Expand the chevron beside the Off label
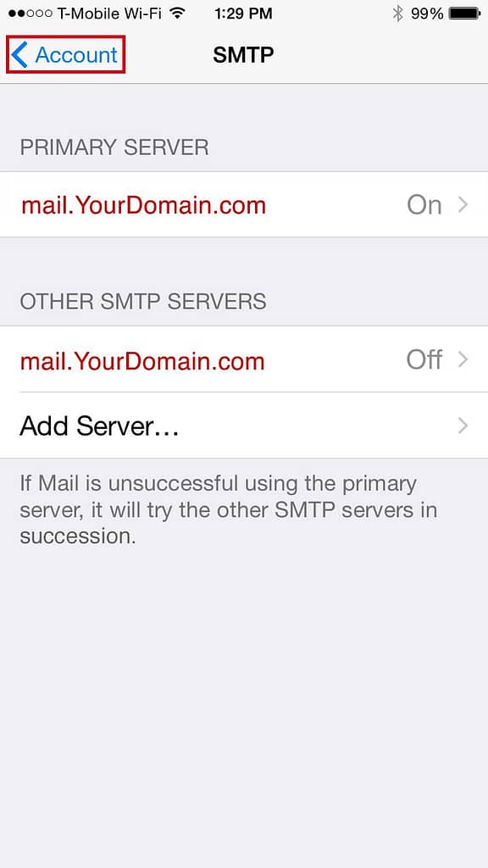Screen dimensions: 488x868 (463, 359)
